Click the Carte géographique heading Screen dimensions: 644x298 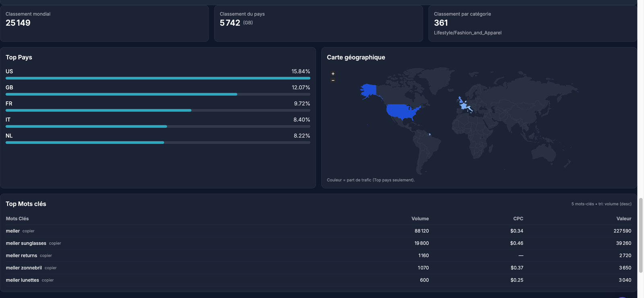click(356, 58)
